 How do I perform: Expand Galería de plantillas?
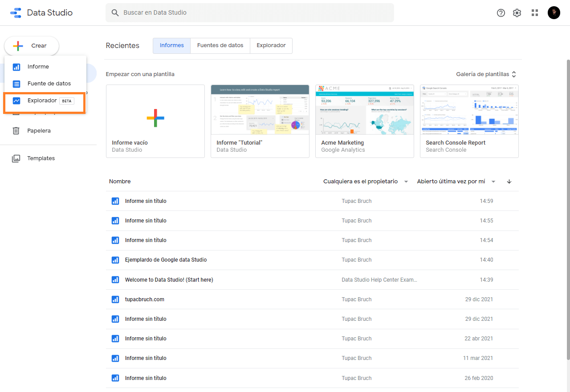coord(486,74)
